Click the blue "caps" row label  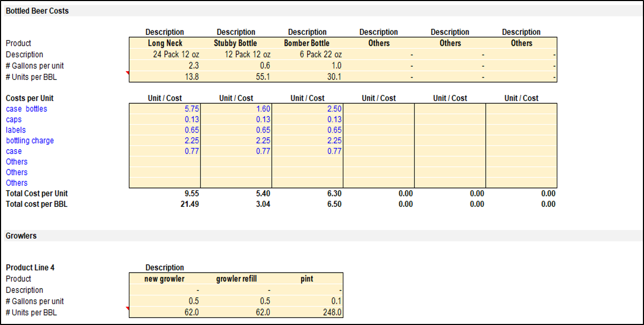14,119
